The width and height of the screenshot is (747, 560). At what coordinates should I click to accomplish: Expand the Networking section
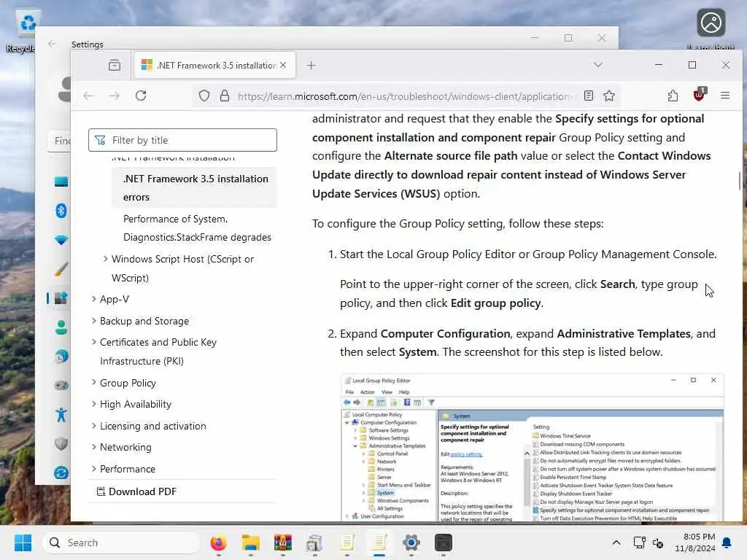(x=94, y=447)
